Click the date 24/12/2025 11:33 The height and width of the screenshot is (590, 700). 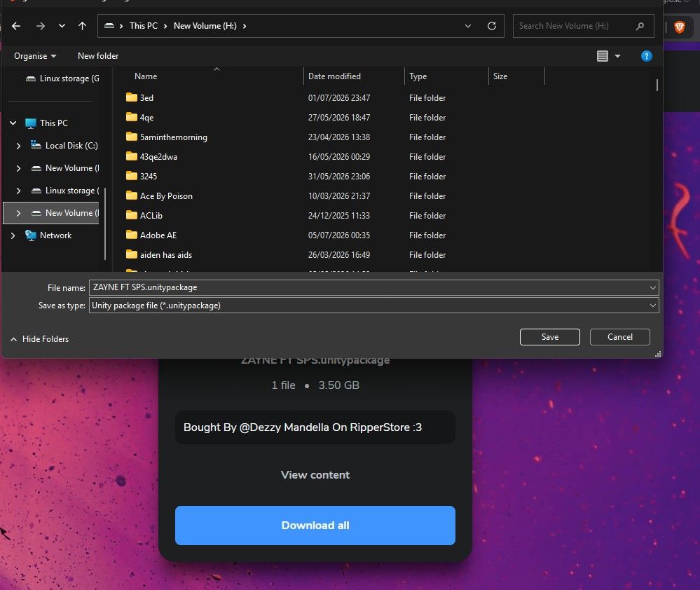click(x=339, y=216)
